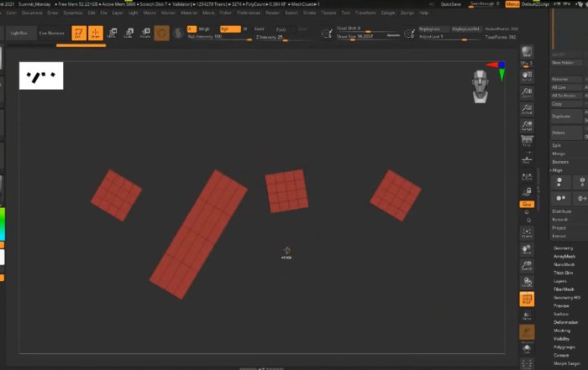Select the Frame icon in right shelf

pos(527,232)
